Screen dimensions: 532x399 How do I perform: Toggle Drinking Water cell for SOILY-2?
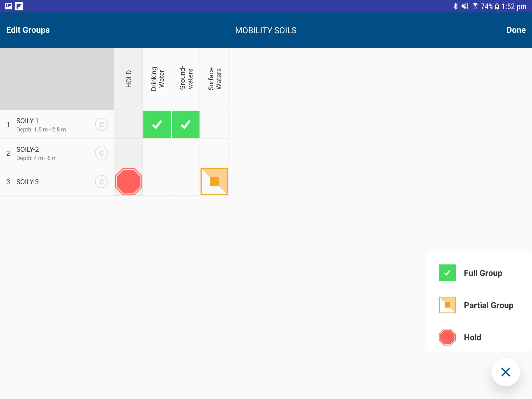157,153
